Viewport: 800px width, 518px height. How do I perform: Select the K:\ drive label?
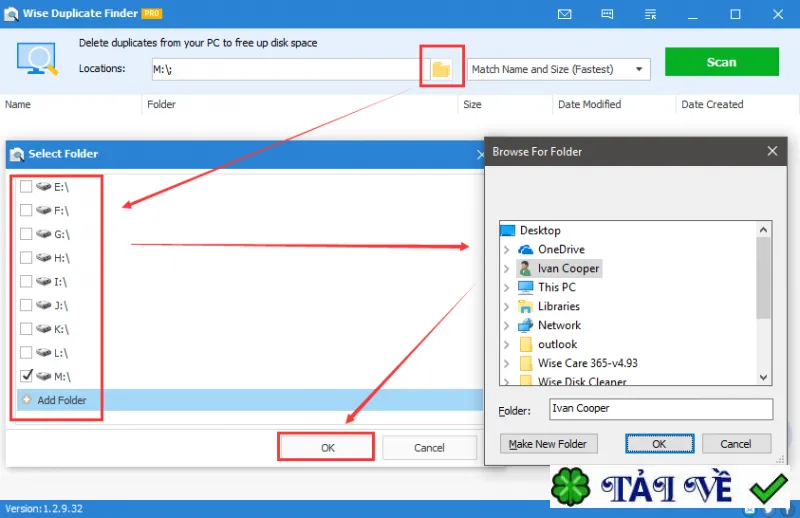pyautogui.click(x=61, y=329)
